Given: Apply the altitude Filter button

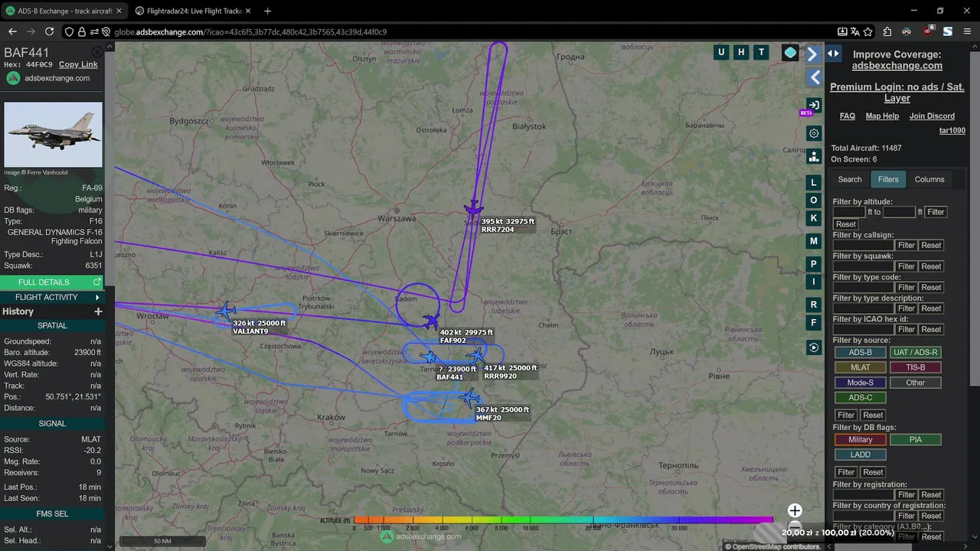Looking at the screenshot, I should [936, 212].
